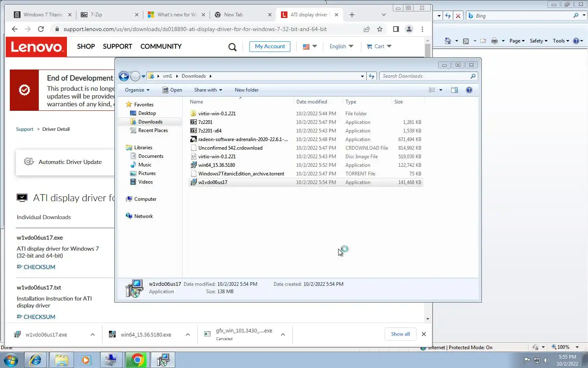Click SHOP in Lenovo navigation

click(x=86, y=47)
